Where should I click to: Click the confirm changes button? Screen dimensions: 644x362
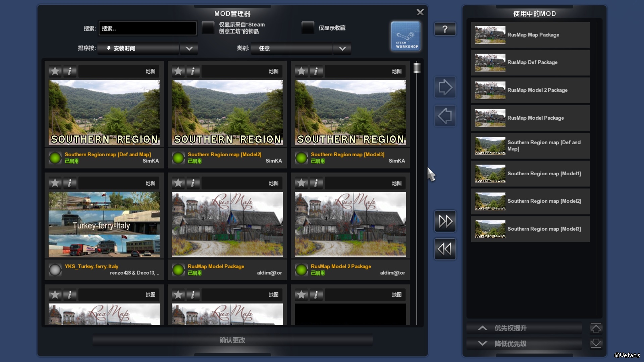coord(232,340)
